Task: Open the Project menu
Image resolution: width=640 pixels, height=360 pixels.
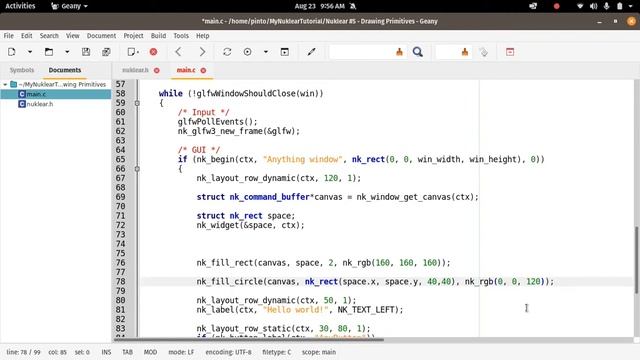Action: tap(133, 36)
